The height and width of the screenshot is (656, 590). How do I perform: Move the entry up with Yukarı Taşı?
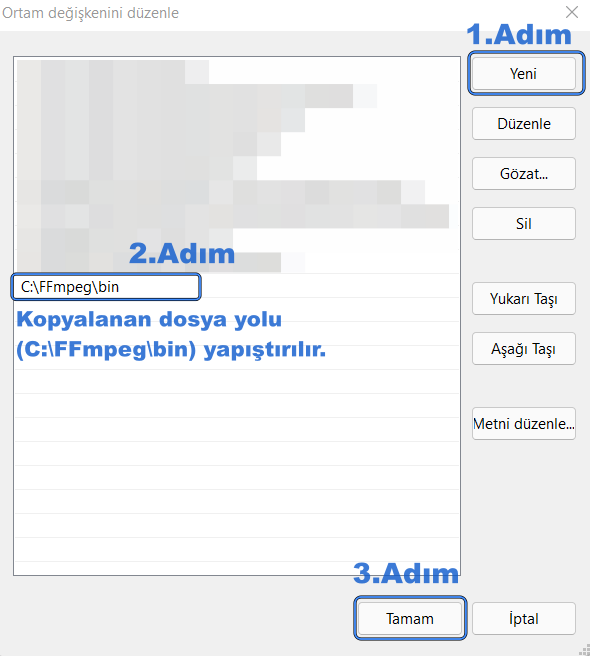coord(524,299)
